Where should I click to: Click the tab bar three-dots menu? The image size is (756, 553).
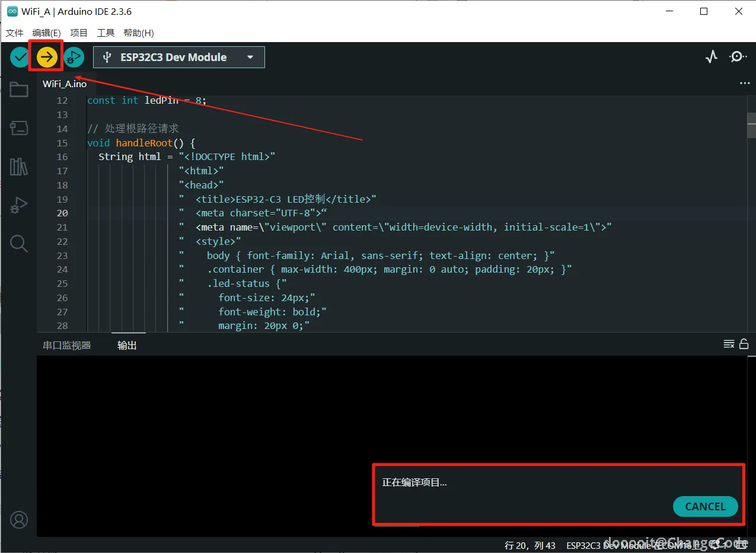(x=745, y=84)
